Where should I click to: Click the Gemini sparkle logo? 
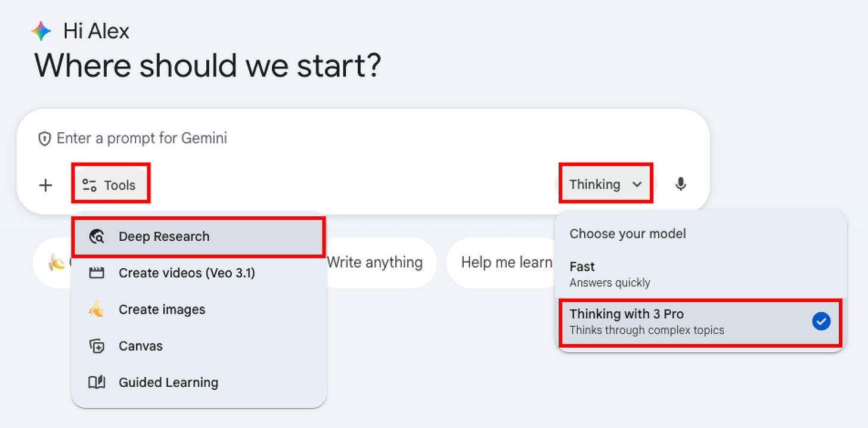coord(41,31)
